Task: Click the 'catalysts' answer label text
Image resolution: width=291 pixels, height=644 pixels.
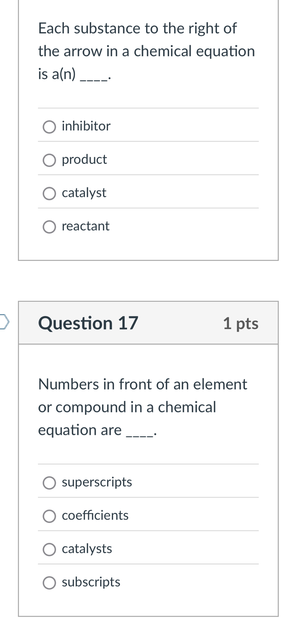Action: click(87, 549)
